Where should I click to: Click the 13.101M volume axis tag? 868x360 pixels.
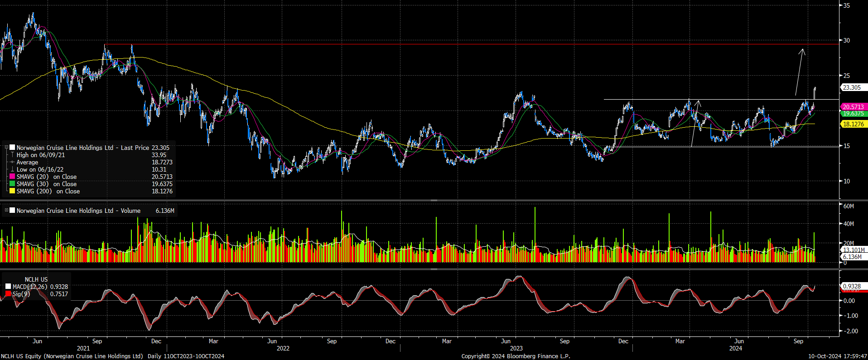pyautogui.click(x=854, y=250)
